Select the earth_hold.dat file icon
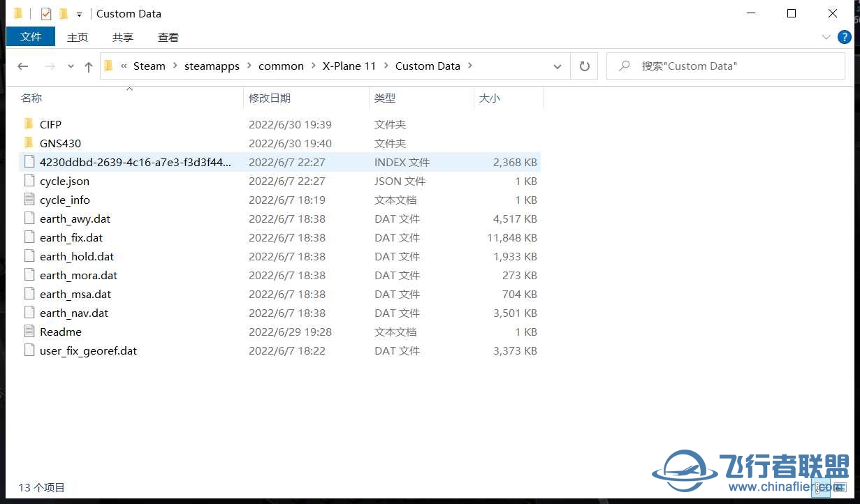 tap(29, 256)
